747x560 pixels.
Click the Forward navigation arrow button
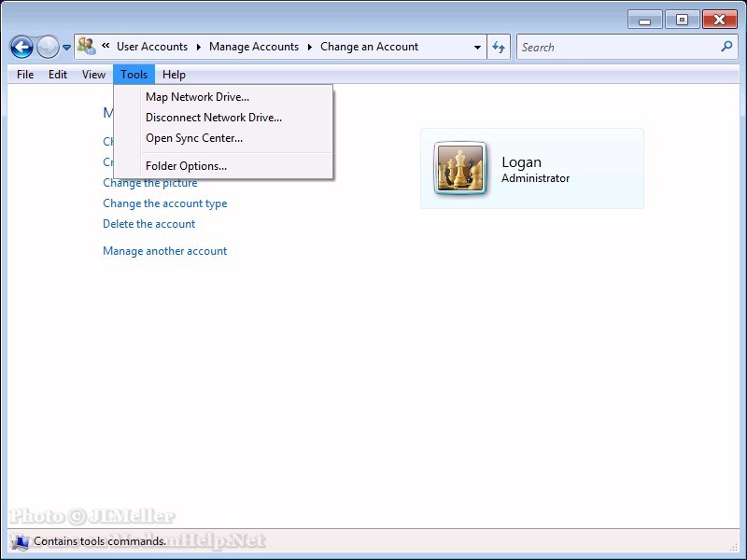[x=47, y=47]
